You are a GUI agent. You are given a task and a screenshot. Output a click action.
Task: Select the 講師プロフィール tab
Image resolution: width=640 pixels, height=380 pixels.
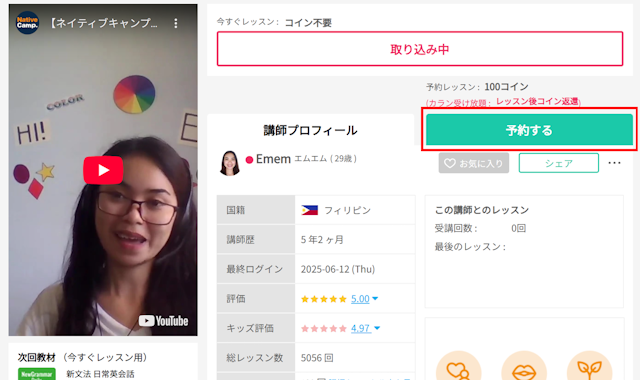pos(311,130)
